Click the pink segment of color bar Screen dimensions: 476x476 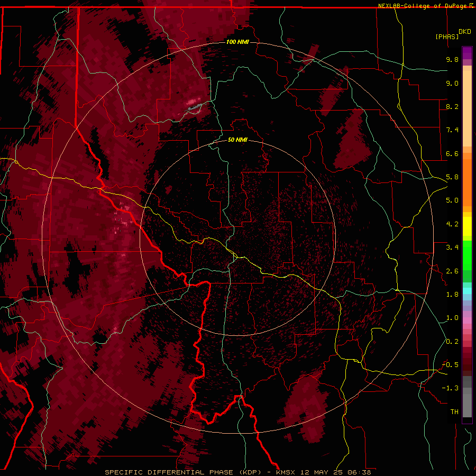click(467, 321)
